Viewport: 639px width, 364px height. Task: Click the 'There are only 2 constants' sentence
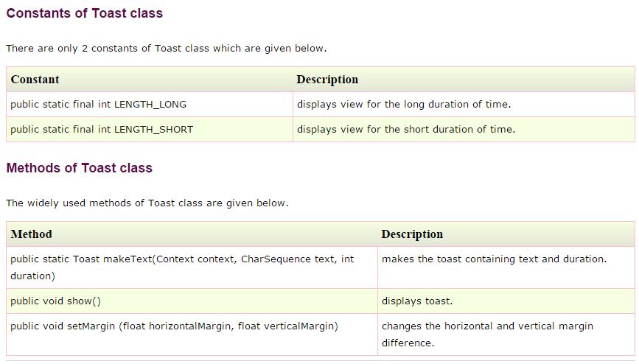[166, 49]
